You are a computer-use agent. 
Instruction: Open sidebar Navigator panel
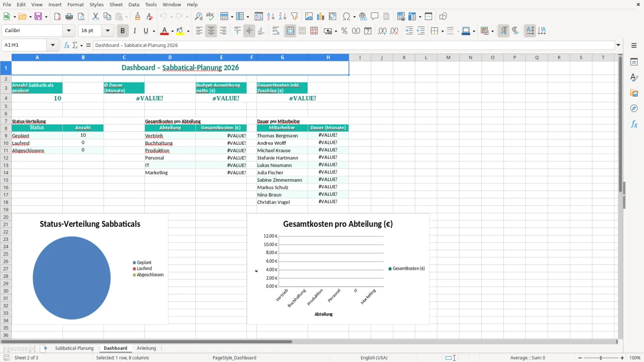click(x=634, y=108)
